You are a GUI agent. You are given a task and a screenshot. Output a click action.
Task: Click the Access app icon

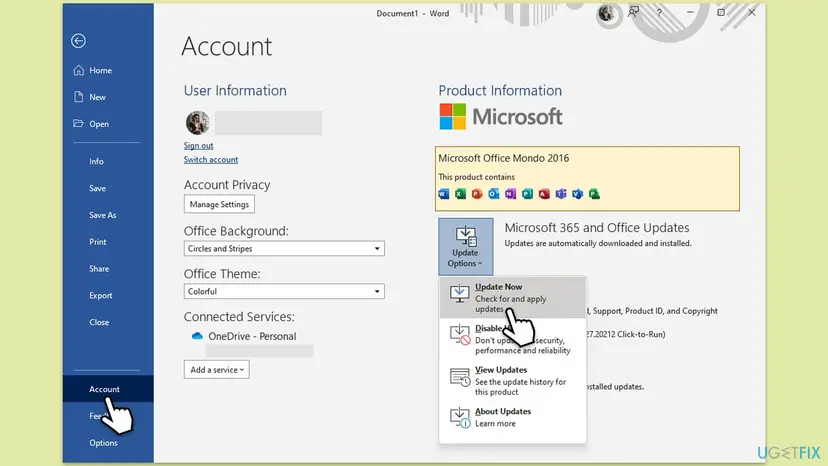[x=544, y=194]
